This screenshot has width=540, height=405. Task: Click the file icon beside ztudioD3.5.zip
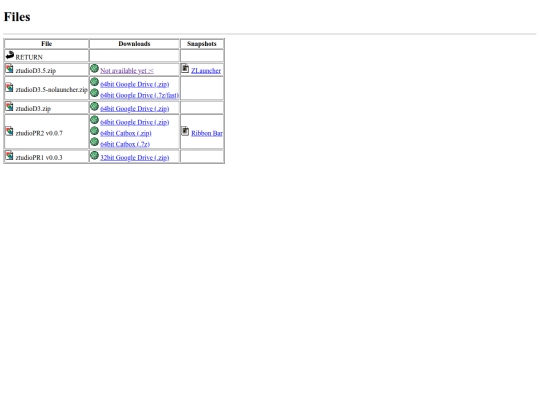(x=10, y=69)
